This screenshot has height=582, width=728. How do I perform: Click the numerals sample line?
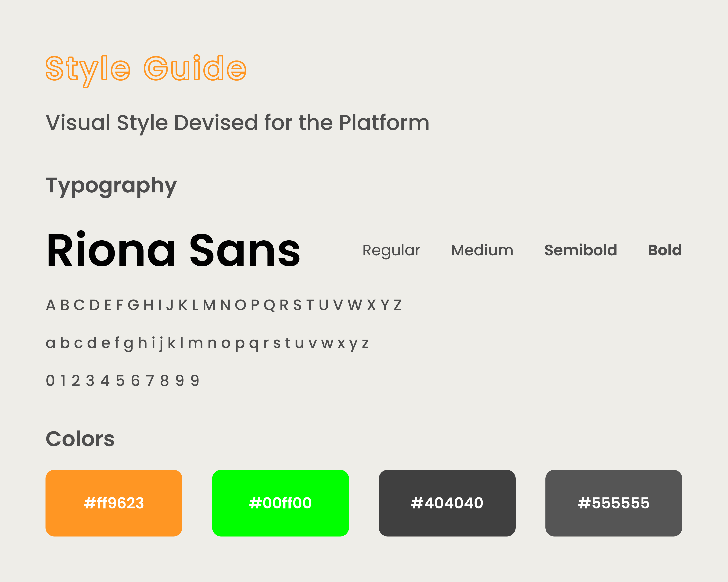(x=123, y=380)
